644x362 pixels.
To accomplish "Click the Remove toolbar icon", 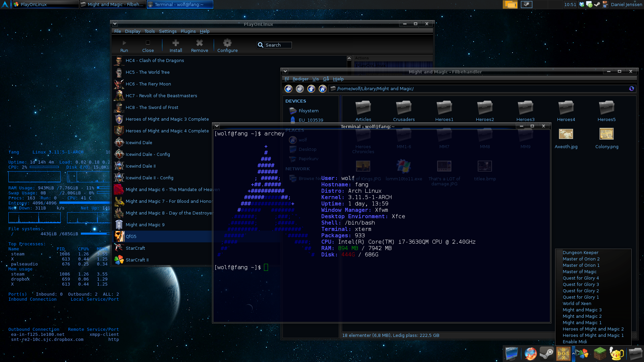I will pos(200,46).
